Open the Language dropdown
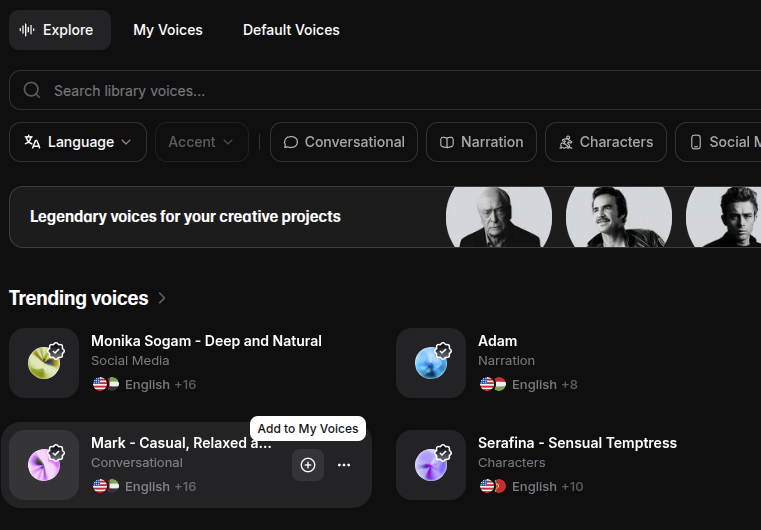 (x=78, y=142)
